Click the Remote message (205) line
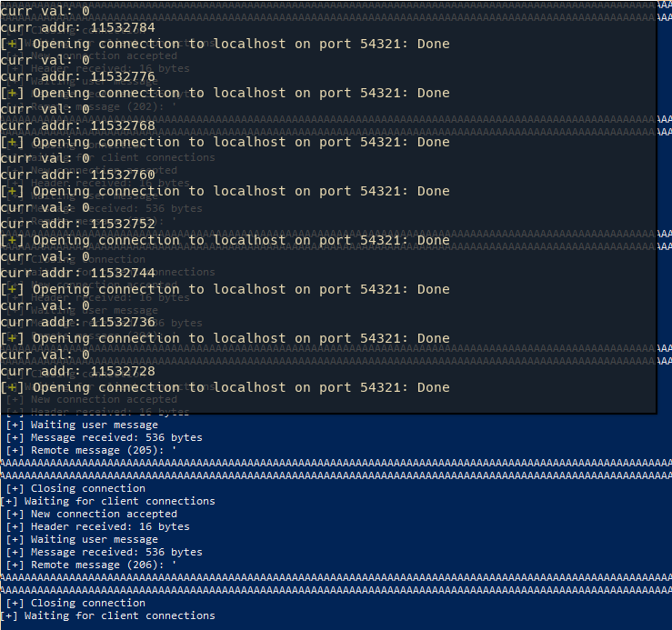Image resolution: width=672 pixels, height=630 pixels. click(91, 450)
